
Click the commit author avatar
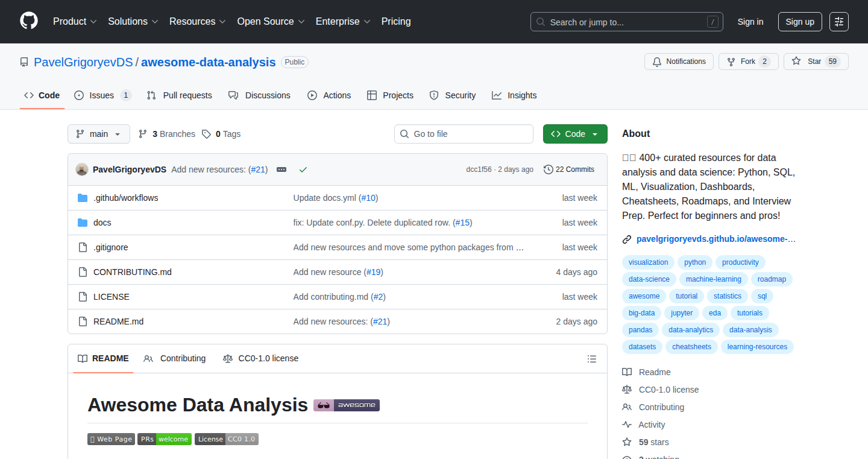(x=82, y=169)
